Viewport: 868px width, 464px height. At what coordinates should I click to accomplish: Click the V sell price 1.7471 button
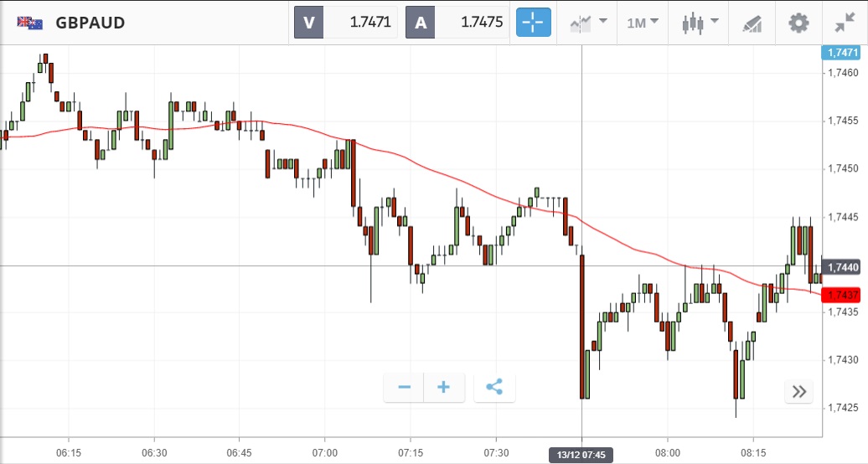[346, 23]
